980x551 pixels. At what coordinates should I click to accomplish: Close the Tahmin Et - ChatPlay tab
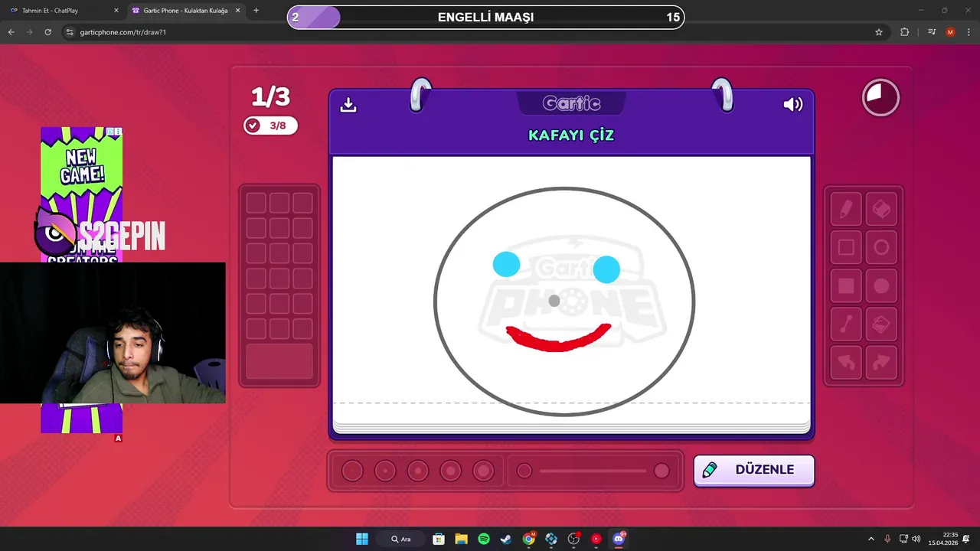116,11
